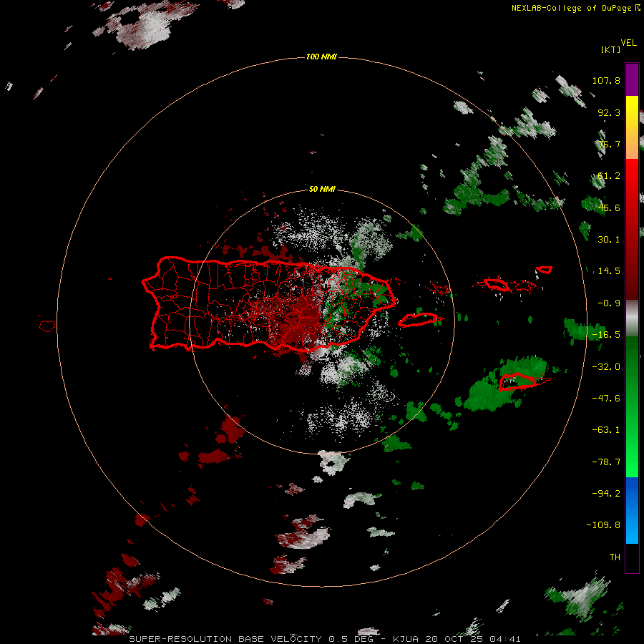
Task: Click the [KT] units label
Action: click(x=610, y=49)
